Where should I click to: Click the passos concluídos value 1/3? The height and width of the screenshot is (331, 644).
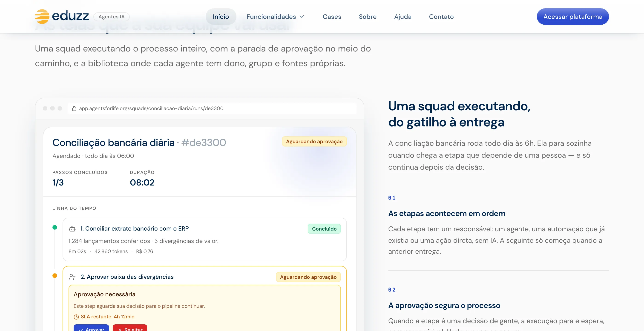click(58, 183)
